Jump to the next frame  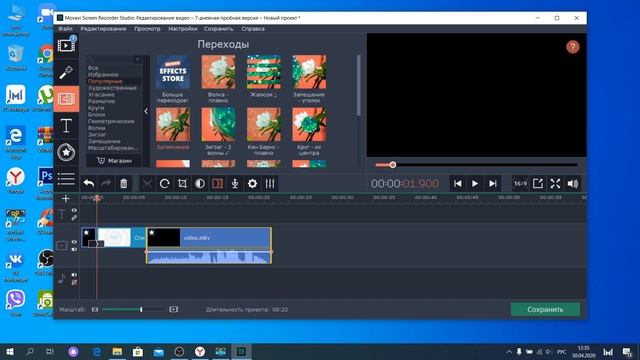click(492, 184)
